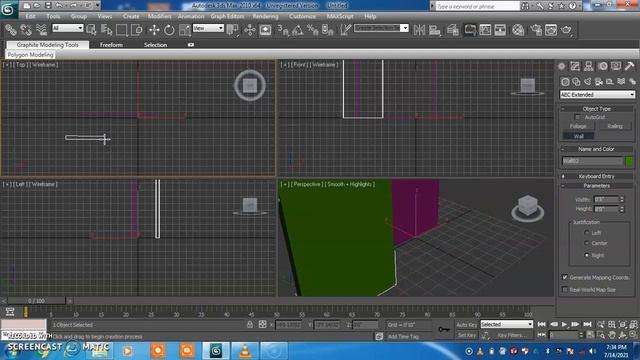Activate the Select Object tool
The height and width of the screenshot is (360, 640).
click(91, 30)
